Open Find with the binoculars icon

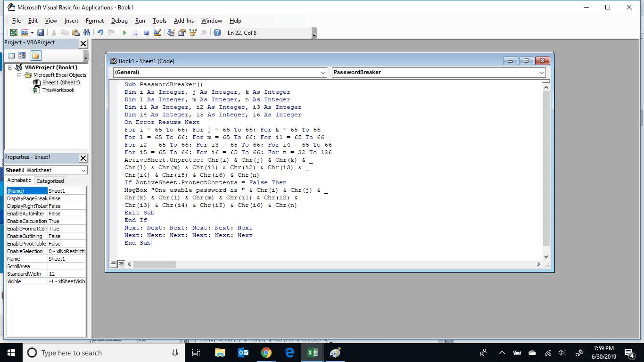click(86, 33)
